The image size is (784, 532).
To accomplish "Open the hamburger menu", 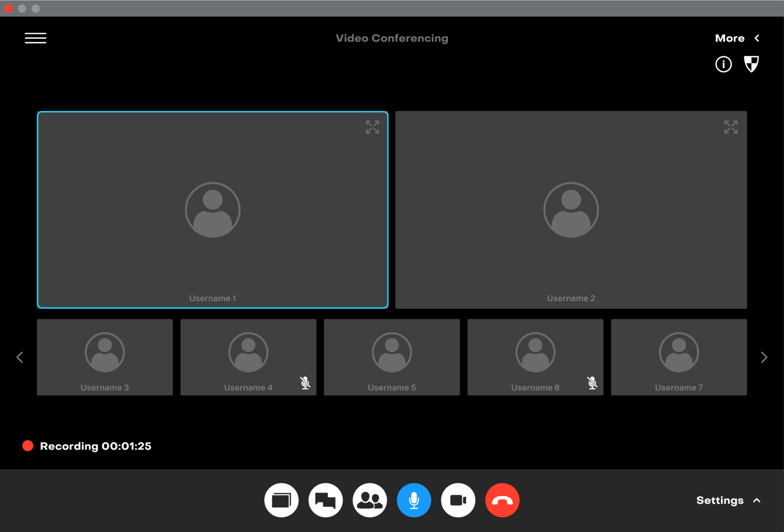I will point(36,38).
